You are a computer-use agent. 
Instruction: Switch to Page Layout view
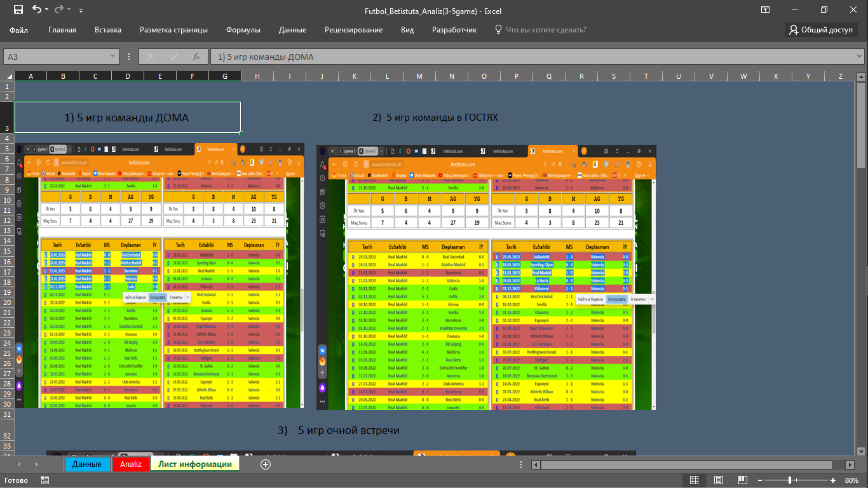(x=717, y=480)
